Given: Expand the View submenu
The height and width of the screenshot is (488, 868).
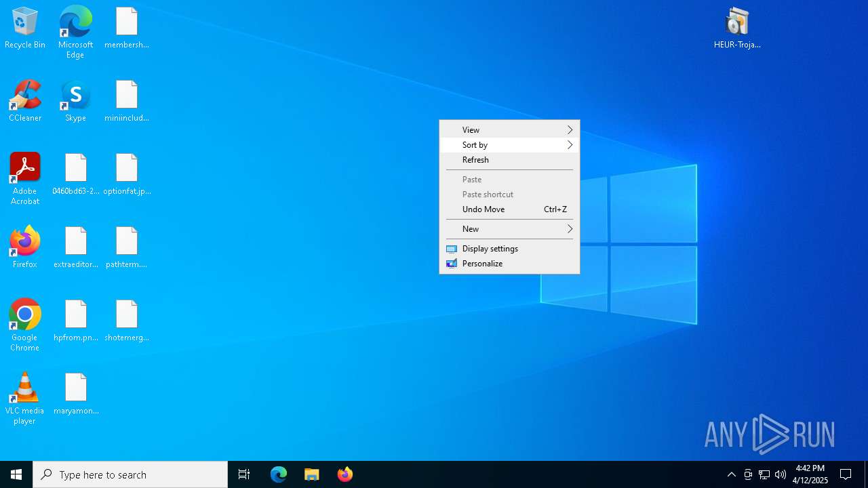Looking at the screenshot, I should click(x=509, y=130).
